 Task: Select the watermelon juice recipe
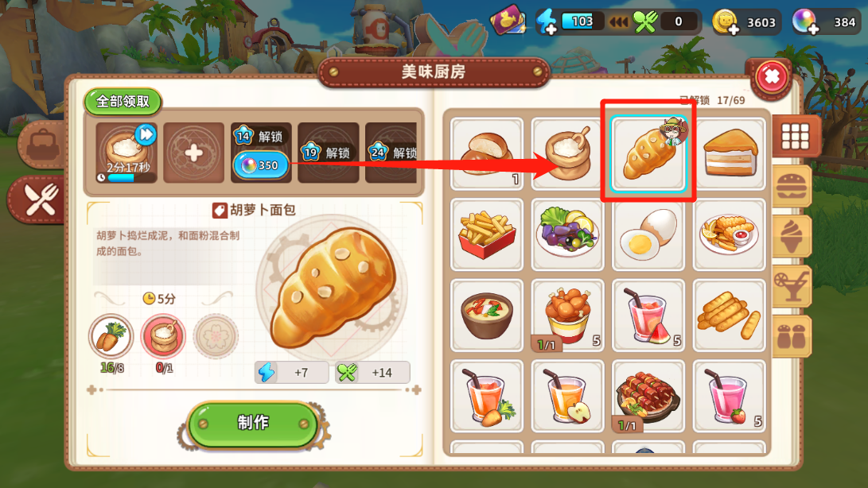coord(648,315)
